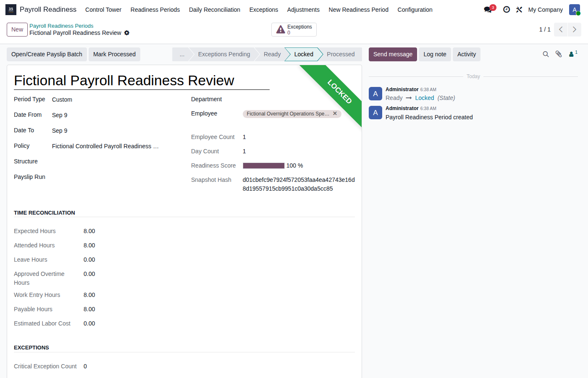Remove the Fictional Overnight Operations employee tag

[335, 113]
